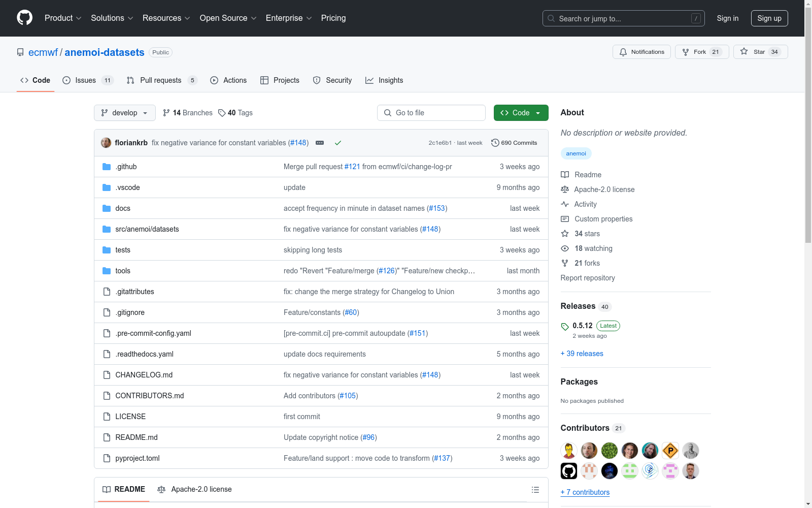Open the .github folder icon
812x508 pixels.
(107, 167)
